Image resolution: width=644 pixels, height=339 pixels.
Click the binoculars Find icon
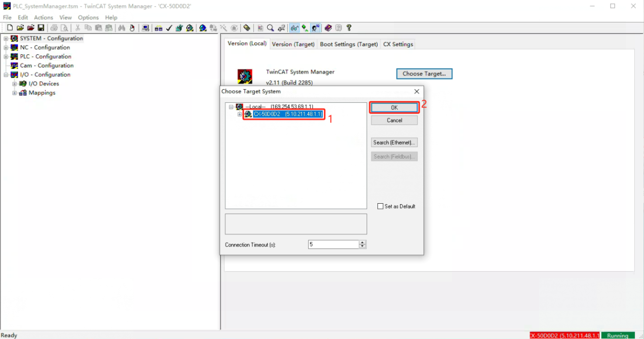point(122,28)
